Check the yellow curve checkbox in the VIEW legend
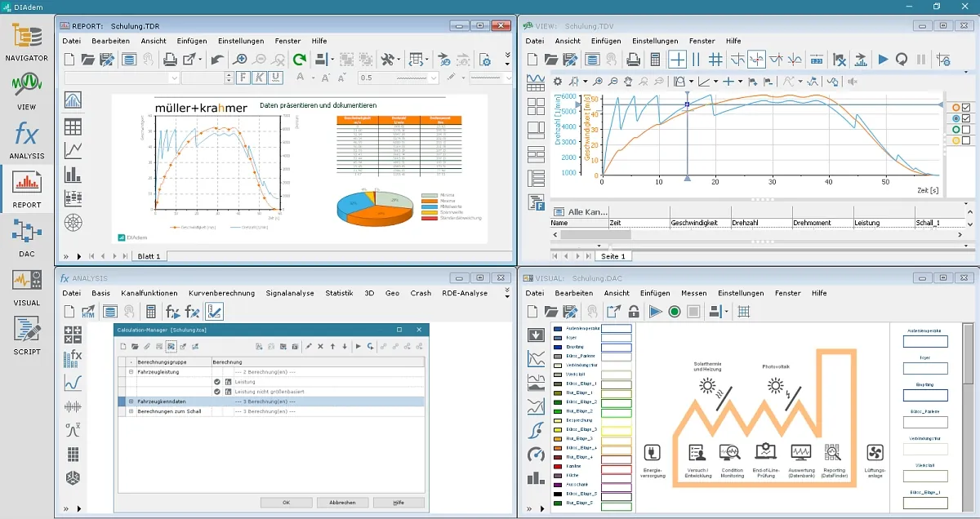The width and height of the screenshot is (980, 519). tap(966, 141)
